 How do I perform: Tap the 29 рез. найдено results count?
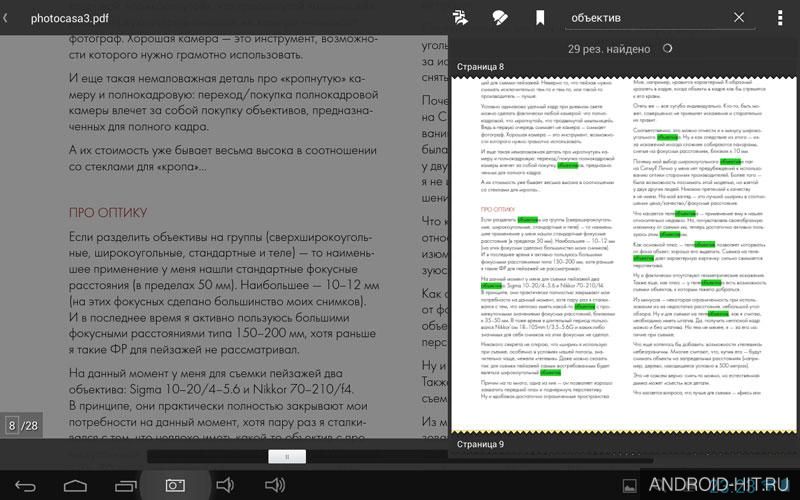click(609, 49)
